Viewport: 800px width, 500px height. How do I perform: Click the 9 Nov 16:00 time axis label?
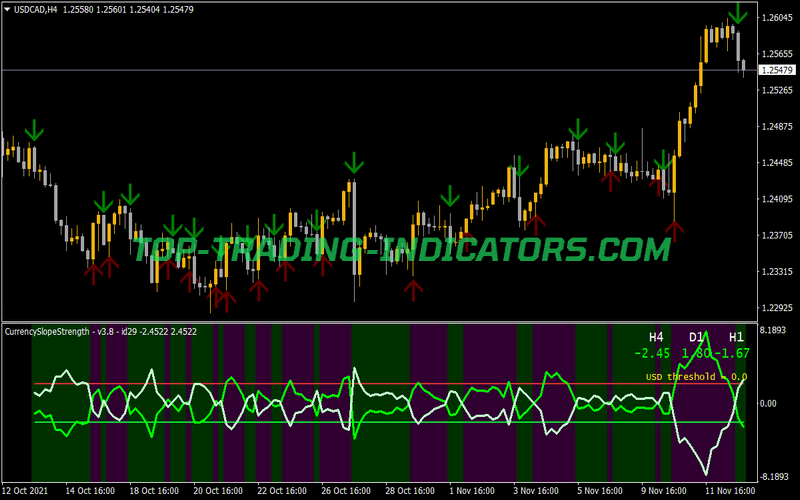click(x=664, y=491)
